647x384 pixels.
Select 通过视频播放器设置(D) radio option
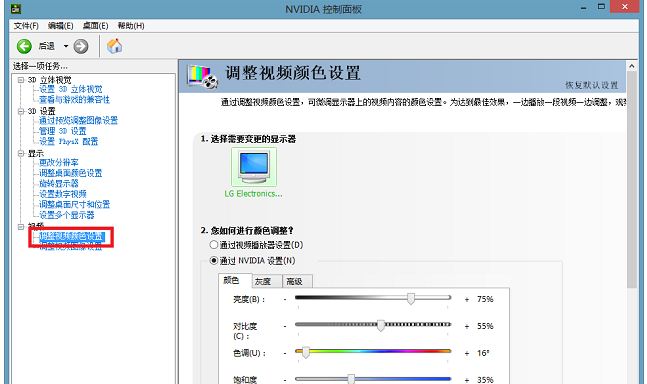(x=214, y=245)
